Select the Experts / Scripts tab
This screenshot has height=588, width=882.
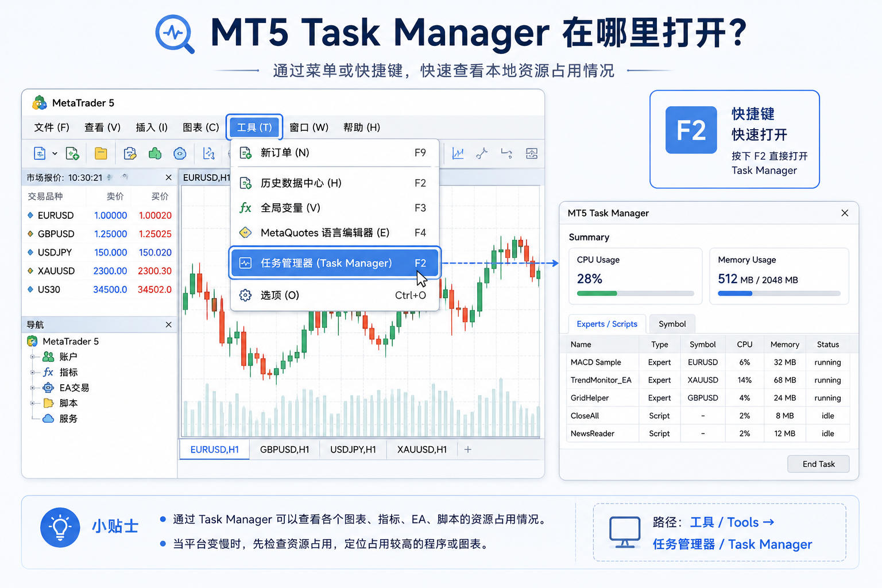(x=607, y=324)
